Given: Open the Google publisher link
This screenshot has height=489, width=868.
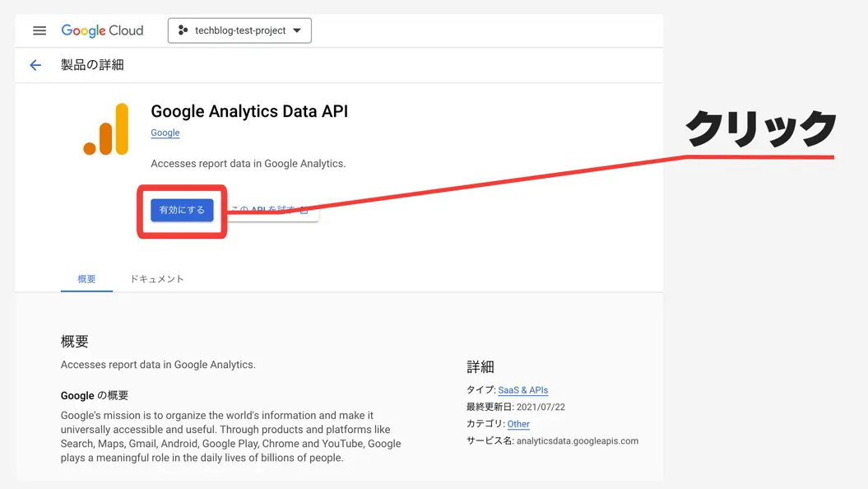Looking at the screenshot, I should [x=165, y=133].
